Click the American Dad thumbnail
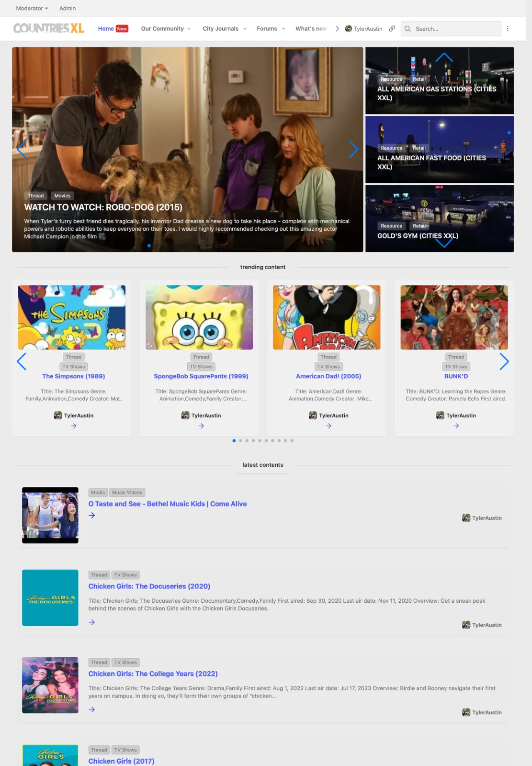 tap(327, 317)
